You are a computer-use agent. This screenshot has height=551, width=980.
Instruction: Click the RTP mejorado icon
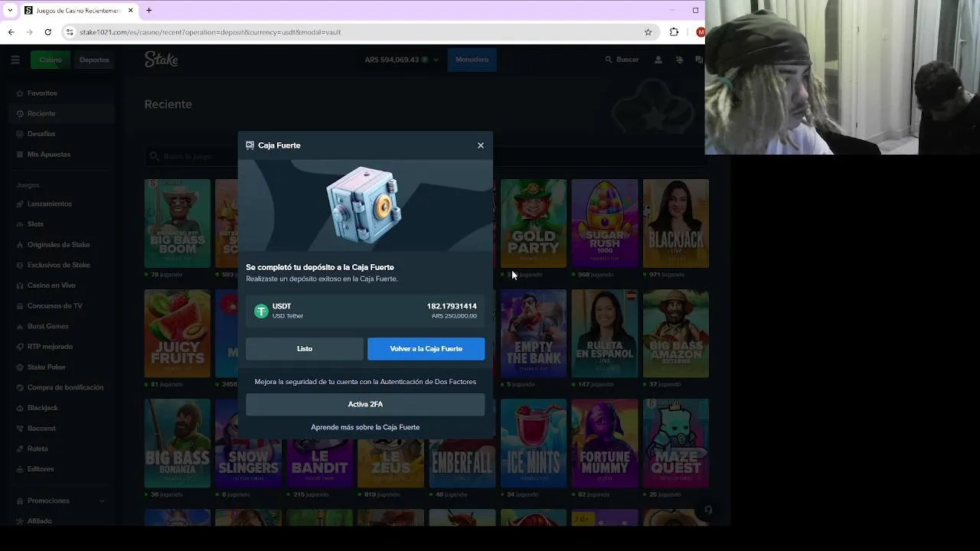click(x=19, y=347)
